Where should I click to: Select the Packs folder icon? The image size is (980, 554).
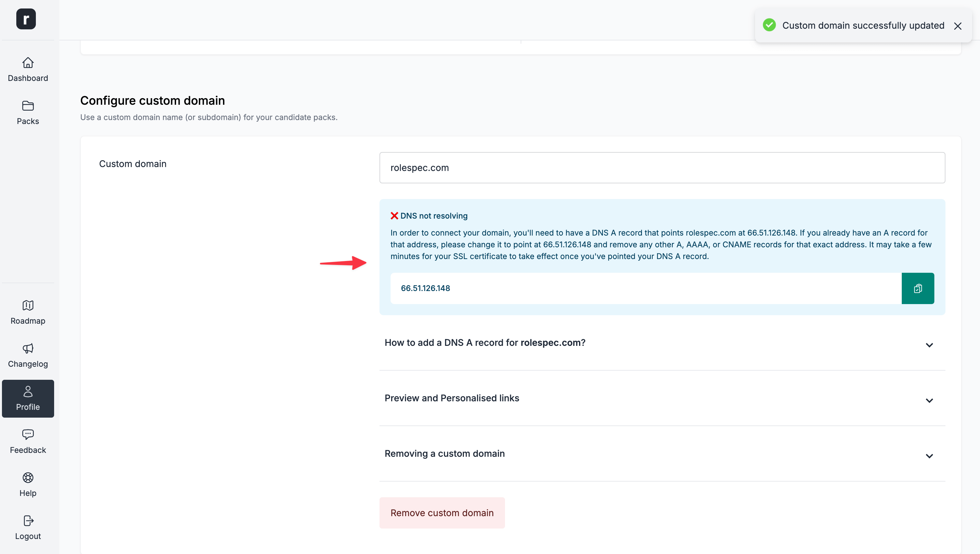28,106
